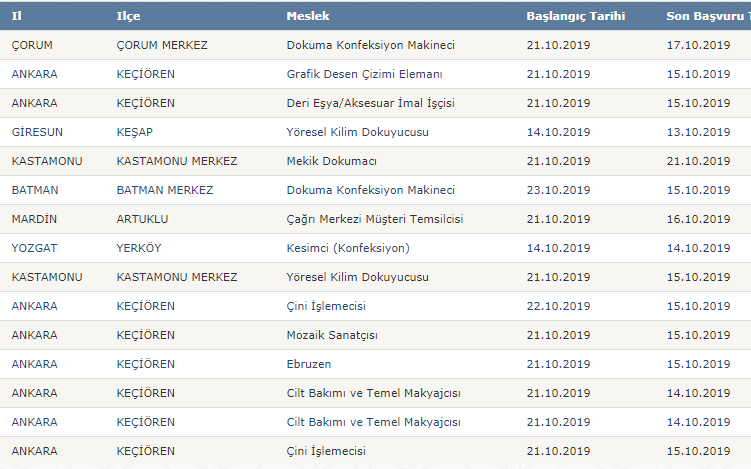Open Grafik Desen Çizimi Elemanı listing

364,74
